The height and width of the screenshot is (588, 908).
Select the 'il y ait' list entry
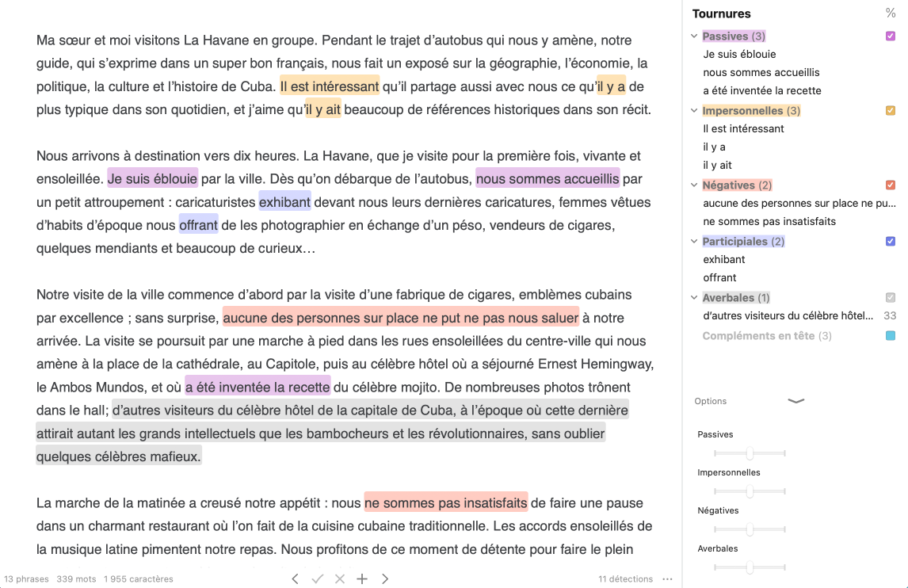718,165
